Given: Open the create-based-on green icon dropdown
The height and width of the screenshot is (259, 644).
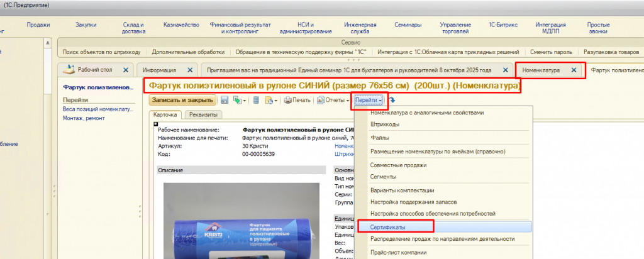Looking at the screenshot, I should tap(240, 100).
